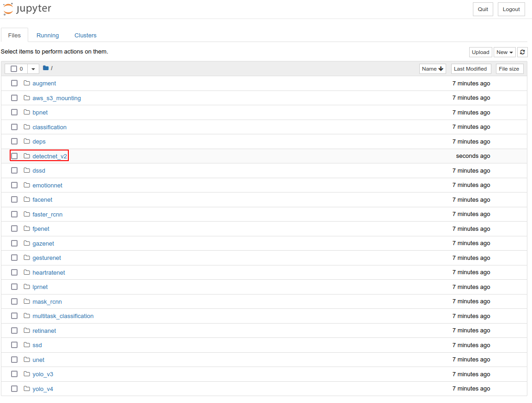Click 'seconds ago' timestamp of detectnet_v2
Viewport: 532px width, 403px height.
(x=473, y=156)
